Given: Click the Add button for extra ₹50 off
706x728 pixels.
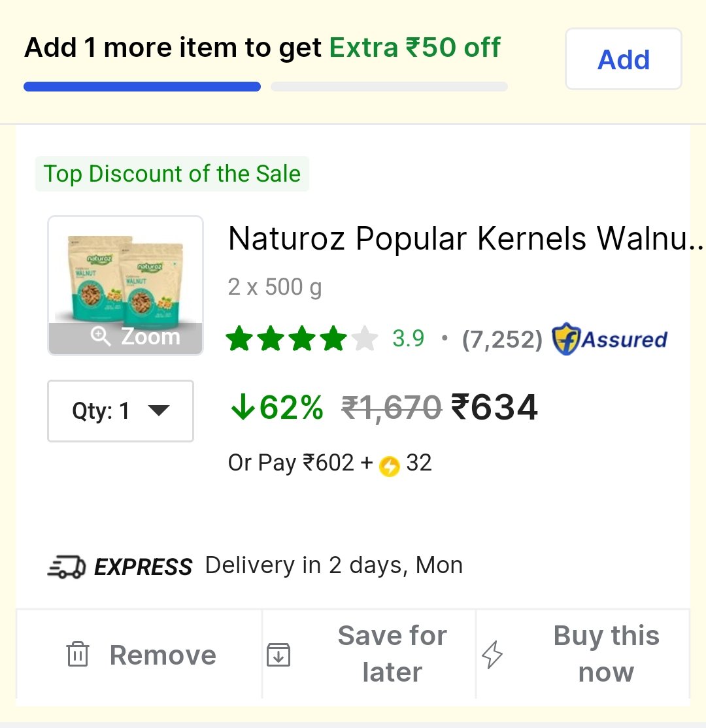Looking at the screenshot, I should point(624,59).
